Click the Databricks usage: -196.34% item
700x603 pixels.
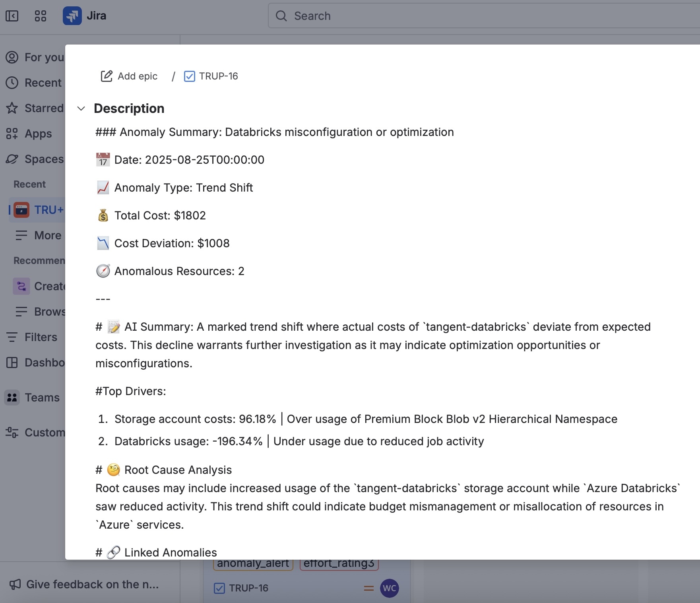[299, 441]
